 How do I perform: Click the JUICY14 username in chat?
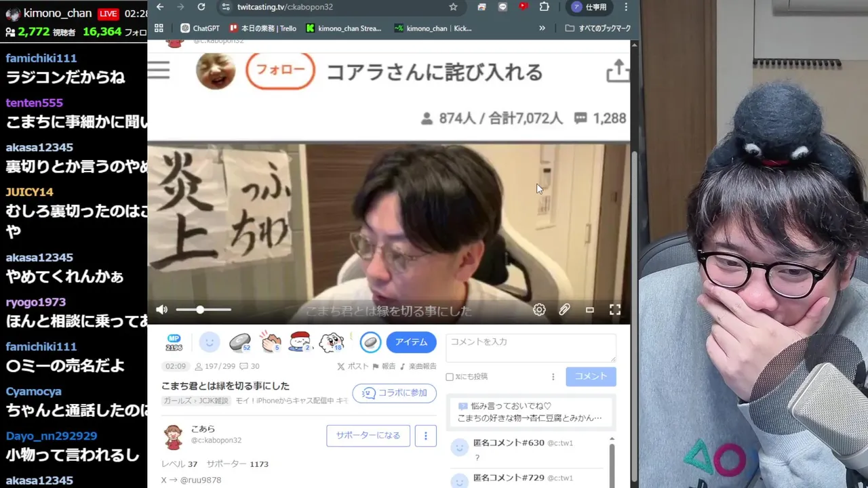click(29, 192)
